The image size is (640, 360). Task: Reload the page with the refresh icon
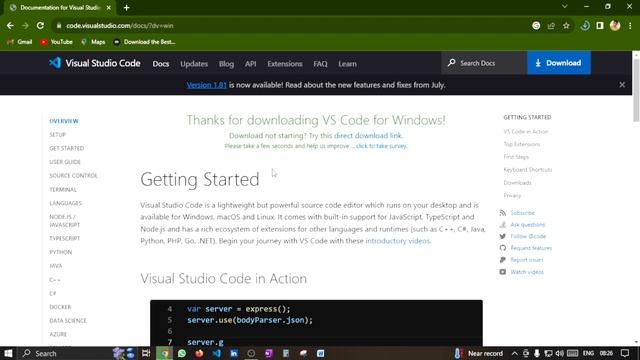tap(40, 25)
